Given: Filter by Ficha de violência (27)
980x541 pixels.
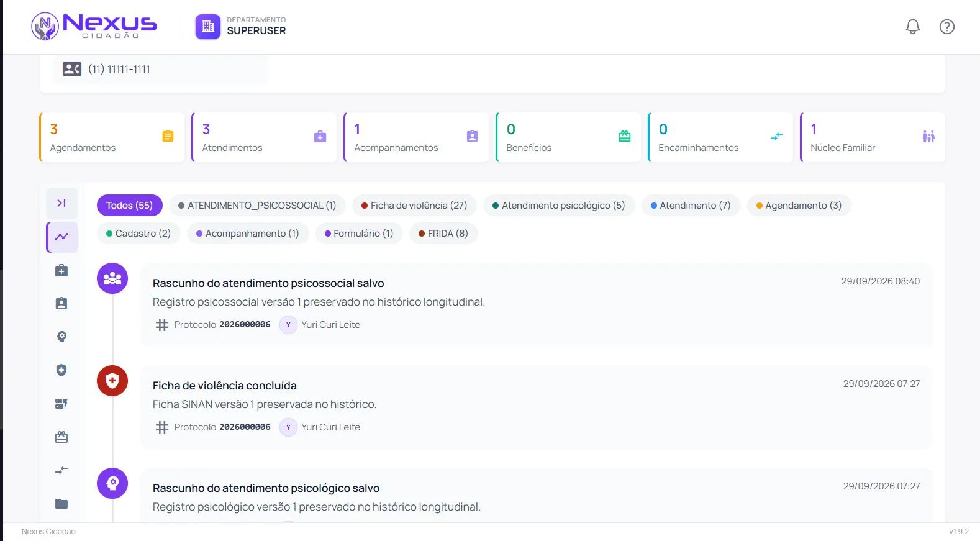Looking at the screenshot, I should pos(414,206).
